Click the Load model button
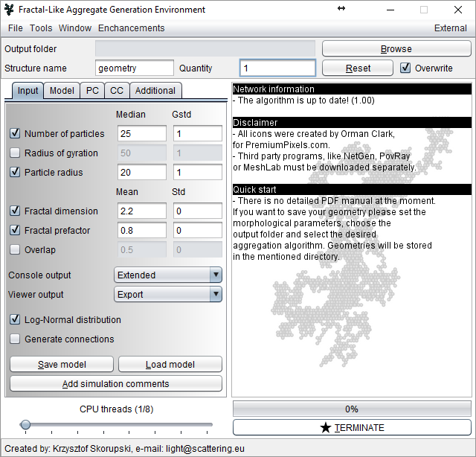 170,364
